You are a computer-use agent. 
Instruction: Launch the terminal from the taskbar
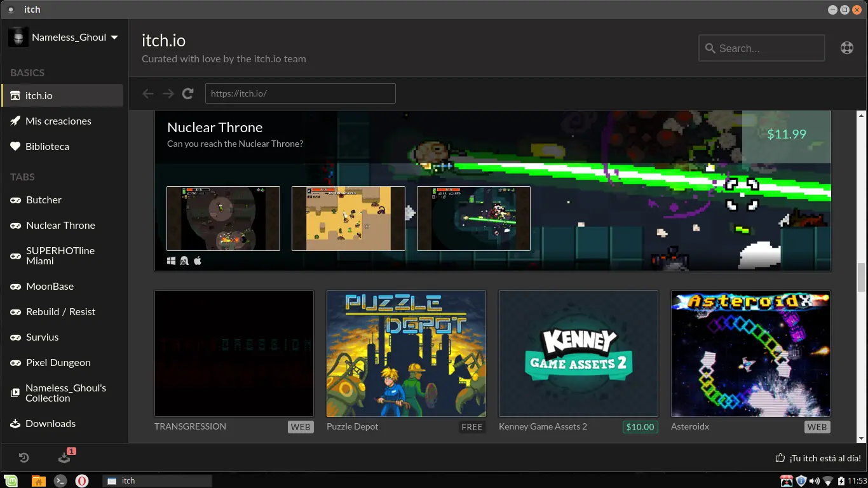pos(60,480)
